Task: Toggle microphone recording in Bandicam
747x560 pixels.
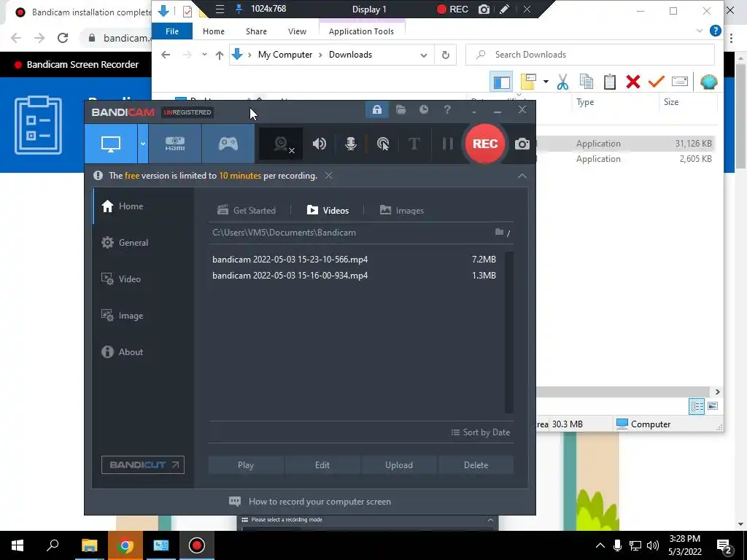Action: click(351, 144)
